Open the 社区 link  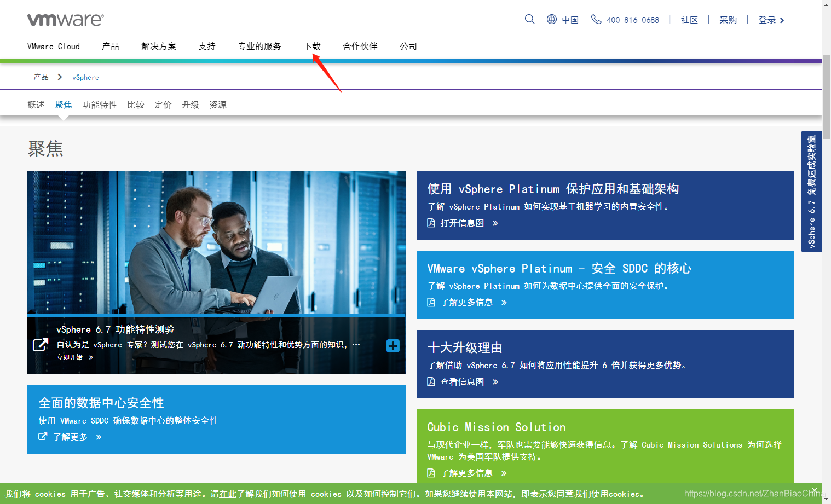click(689, 20)
